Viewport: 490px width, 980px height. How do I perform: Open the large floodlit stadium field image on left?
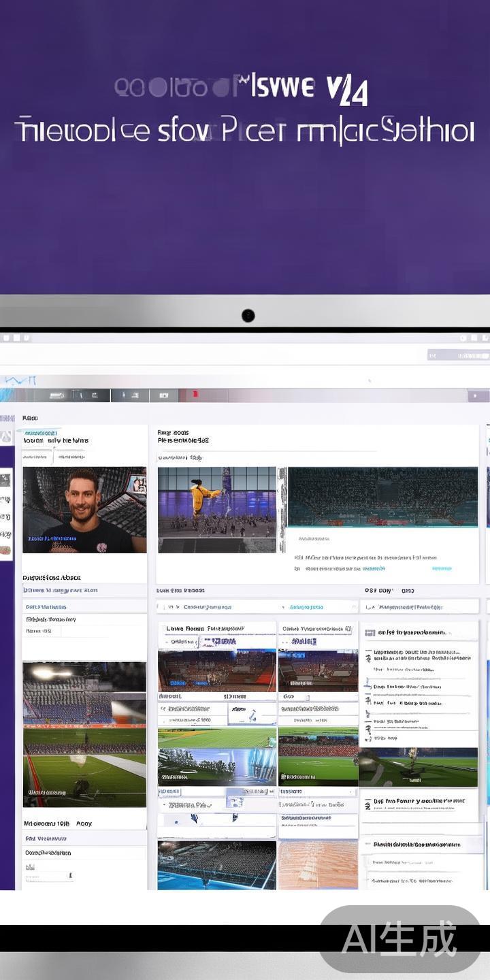coord(84,734)
